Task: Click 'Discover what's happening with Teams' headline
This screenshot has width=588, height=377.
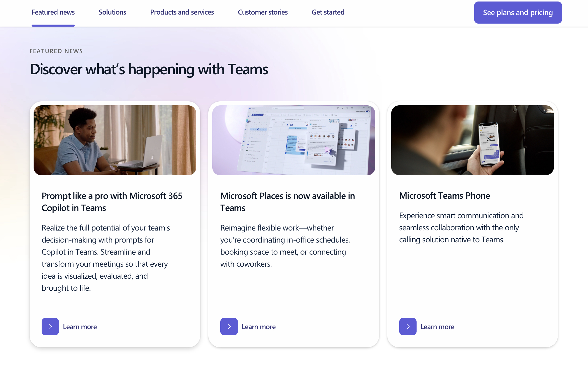Action: coord(149,69)
